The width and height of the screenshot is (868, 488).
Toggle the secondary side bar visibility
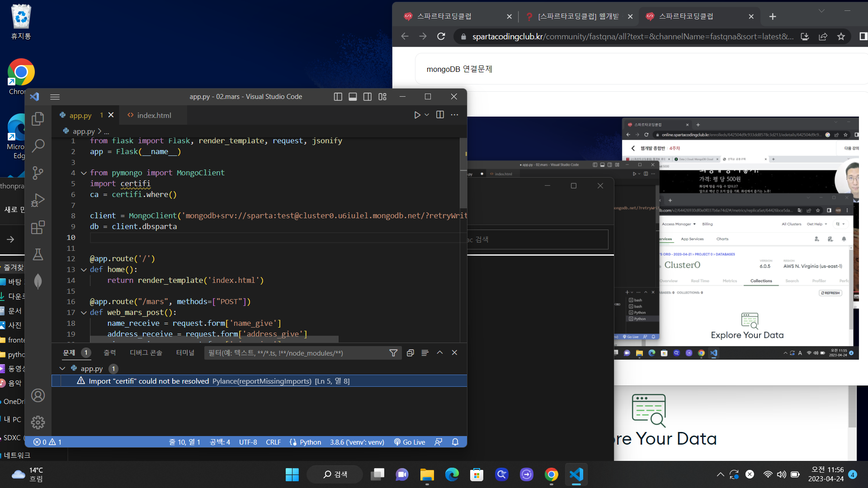point(368,97)
